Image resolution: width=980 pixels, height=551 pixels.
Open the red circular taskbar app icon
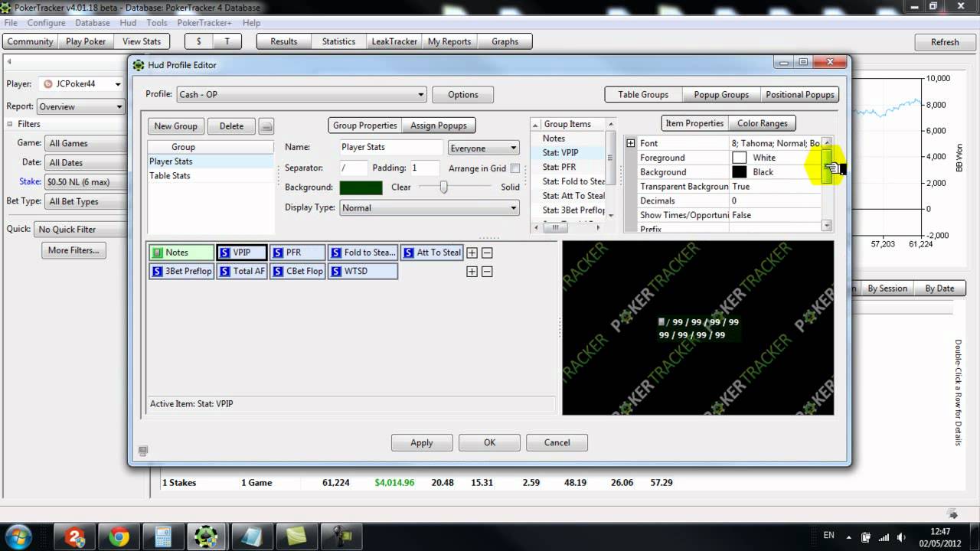pyautogui.click(x=76, y=536)
